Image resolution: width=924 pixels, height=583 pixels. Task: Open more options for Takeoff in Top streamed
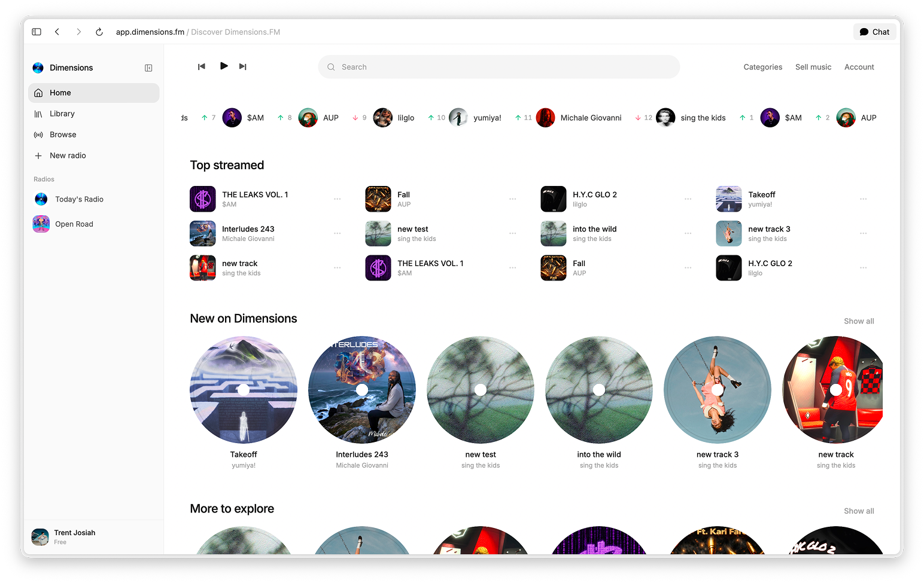coord(863,199)
